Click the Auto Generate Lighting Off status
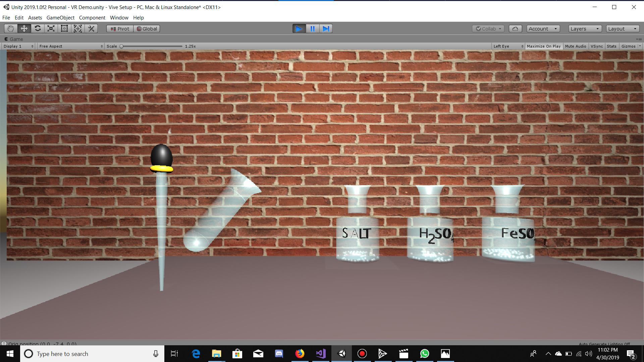 [604, 344]
